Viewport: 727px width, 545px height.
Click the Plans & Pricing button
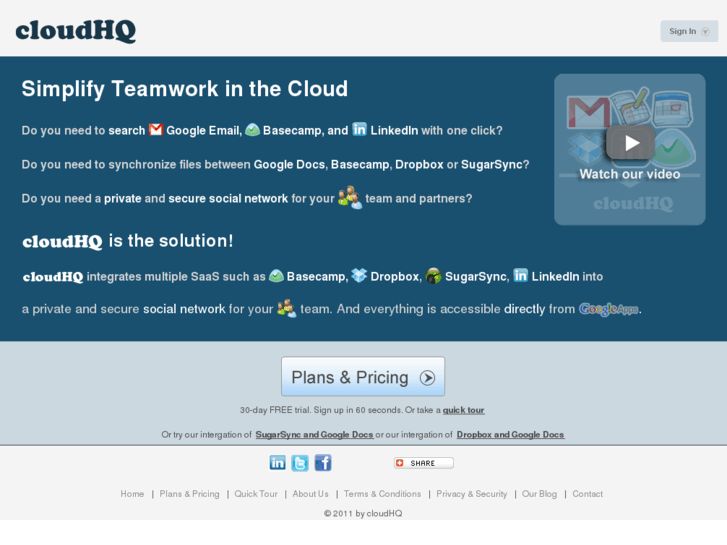363,377
